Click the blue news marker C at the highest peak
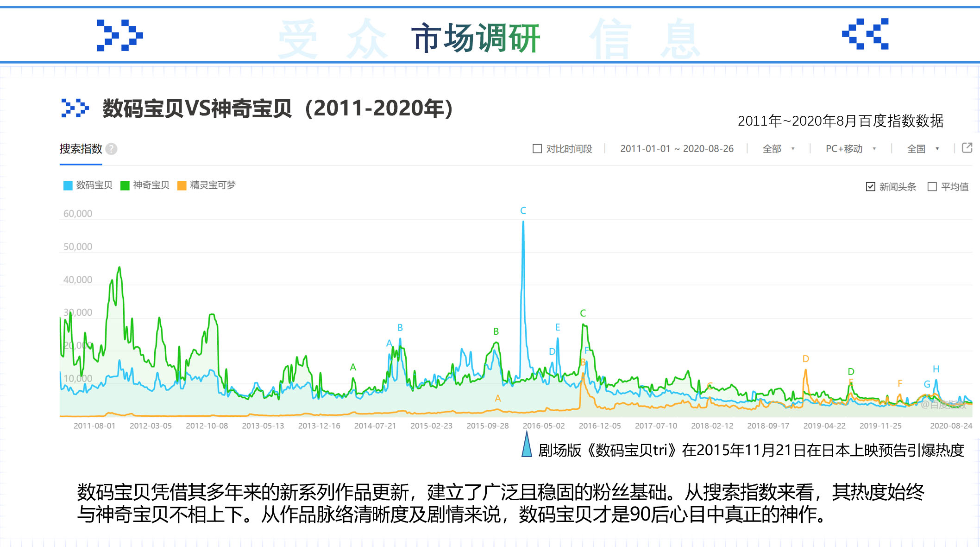 click(523, 210)
